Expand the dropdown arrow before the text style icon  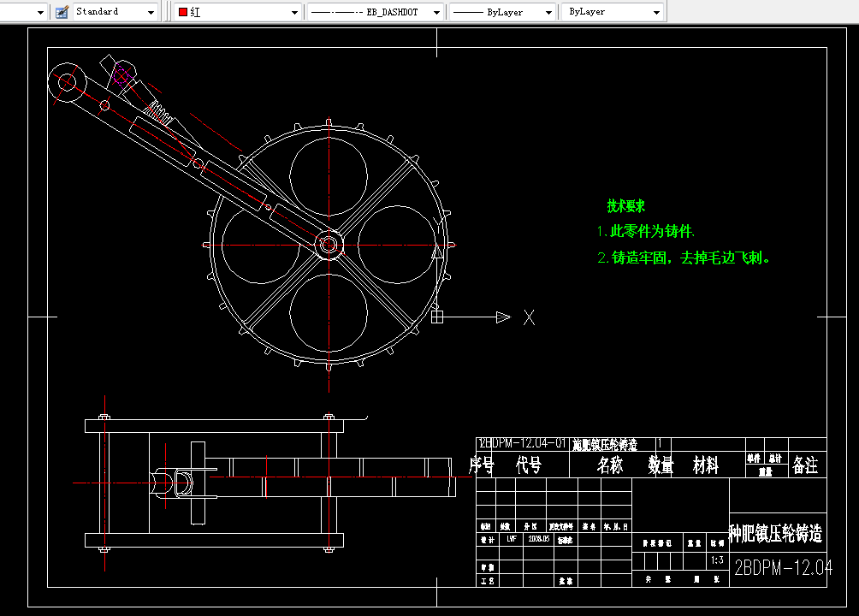[40, 12]
